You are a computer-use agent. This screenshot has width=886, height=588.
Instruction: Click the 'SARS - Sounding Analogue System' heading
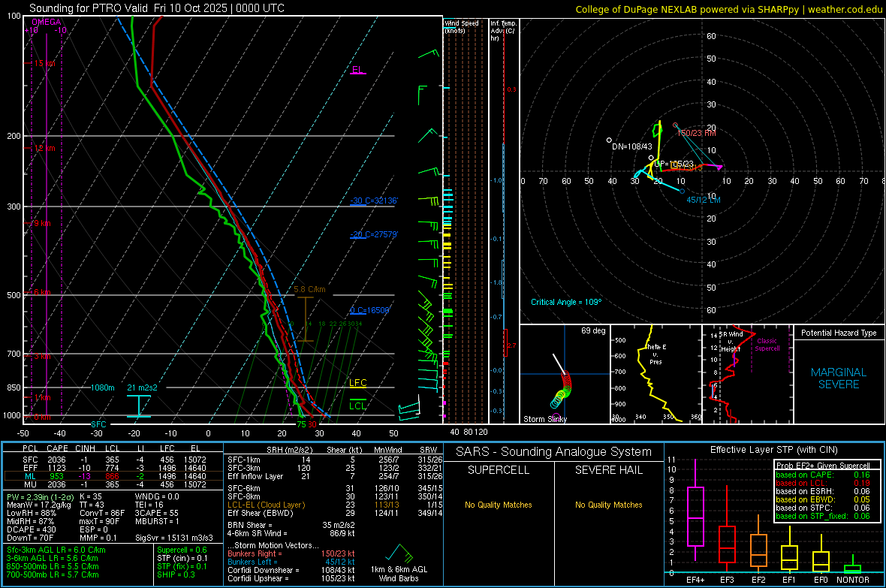[x=554, y=452]
